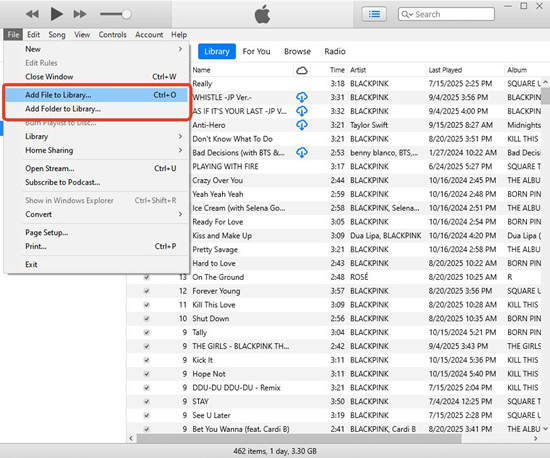Image resolution: width=550 pixels, height=458 pixels.
Task: Sort songs by Artist column header
Action: click(358, 70)
